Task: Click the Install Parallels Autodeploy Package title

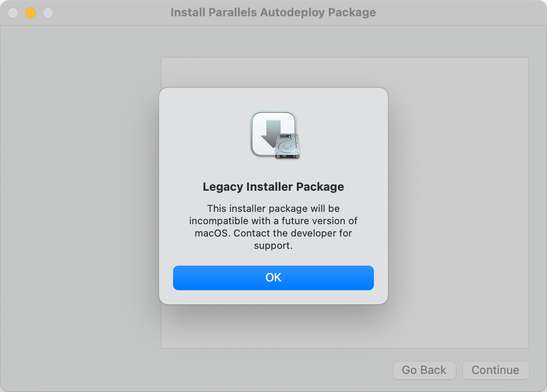Action: point(273,12)
